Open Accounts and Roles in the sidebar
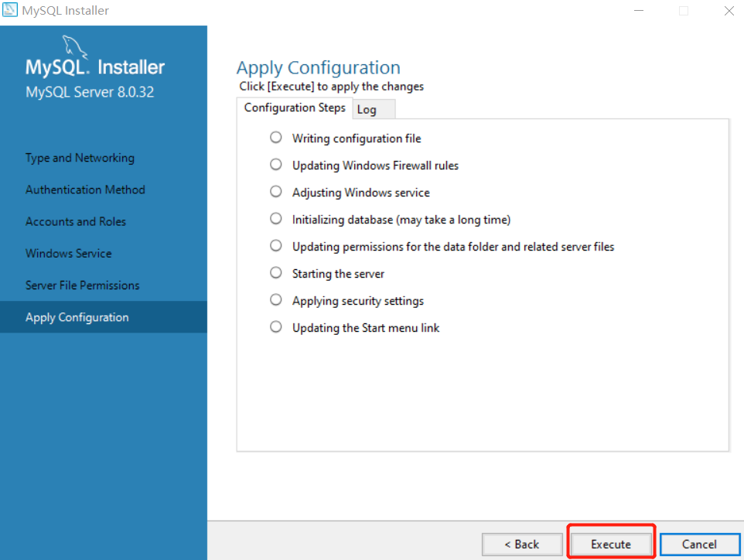 tap(76, 222)
